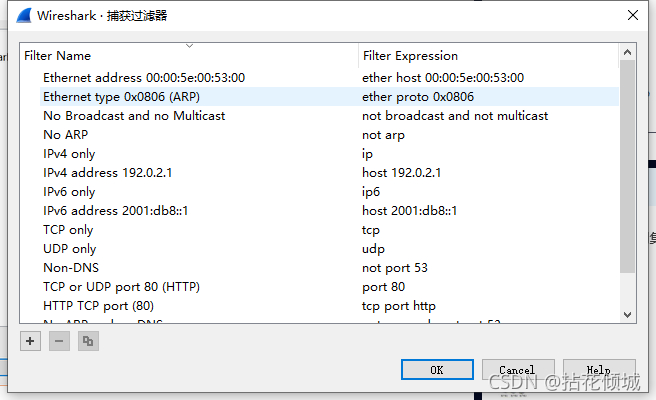Confirm with the OK button
The width and height of the screenshot is (656, 400).
[x=437, y=369]
